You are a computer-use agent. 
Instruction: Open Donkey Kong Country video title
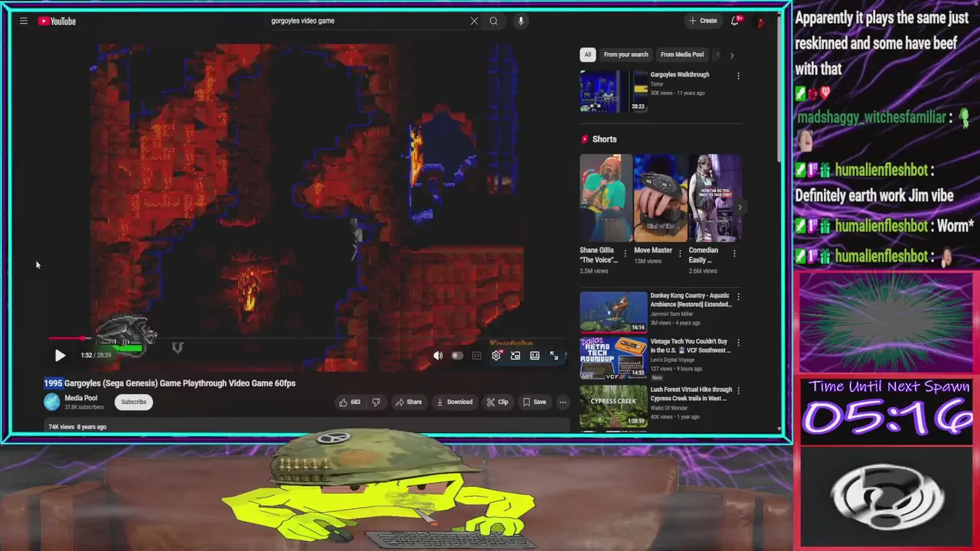tap(691, 300)
